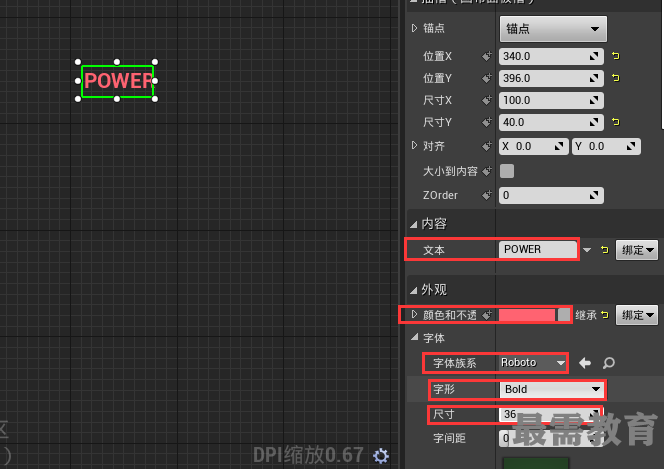Click the top-left resize handle of POWER widget
Image resolution: width=664 pixels, height=469 pixels.
click(x=78, y=62)
